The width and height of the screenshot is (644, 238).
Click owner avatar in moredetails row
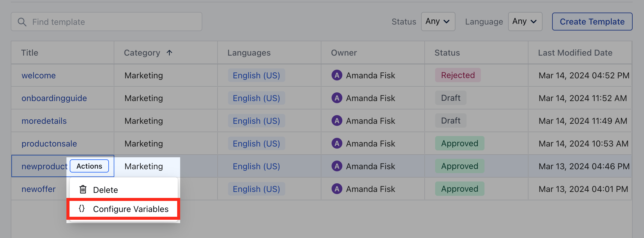click(337, 120)
